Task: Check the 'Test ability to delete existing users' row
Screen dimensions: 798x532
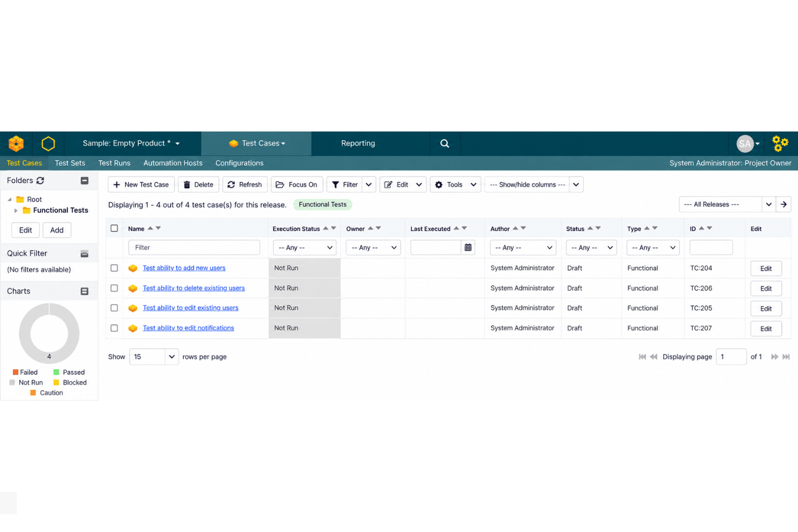Action: [x=114, y=288]
